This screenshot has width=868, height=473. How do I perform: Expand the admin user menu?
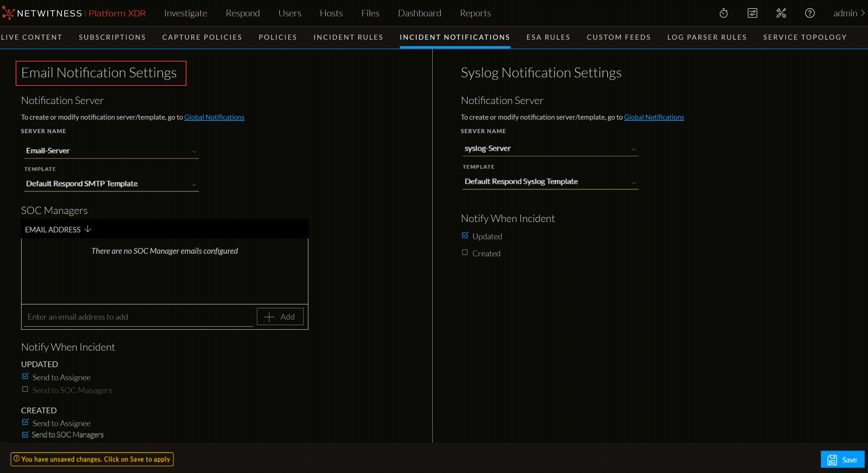coord(848,13)
